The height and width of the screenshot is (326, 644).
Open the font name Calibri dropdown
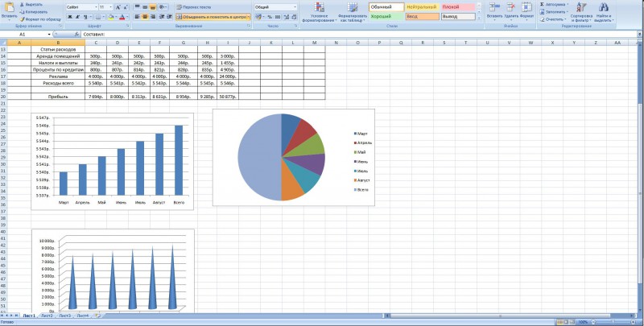tap(96, 7)
